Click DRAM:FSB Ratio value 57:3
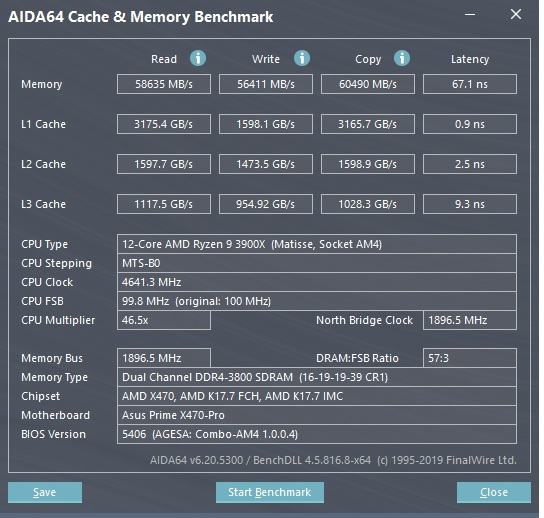Image resolution: width=544 pixels, height=518 pixels. point(470,358)
